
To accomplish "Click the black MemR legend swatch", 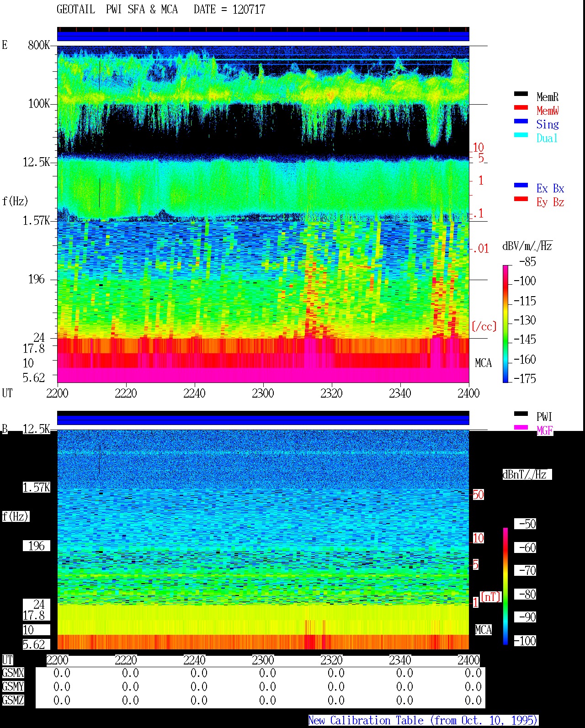I will (521, 94).
